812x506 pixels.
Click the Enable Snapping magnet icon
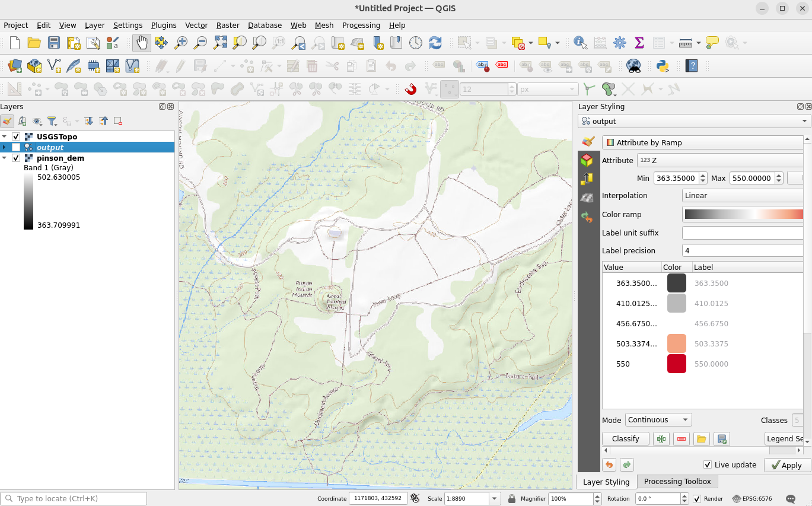point(410,89)
